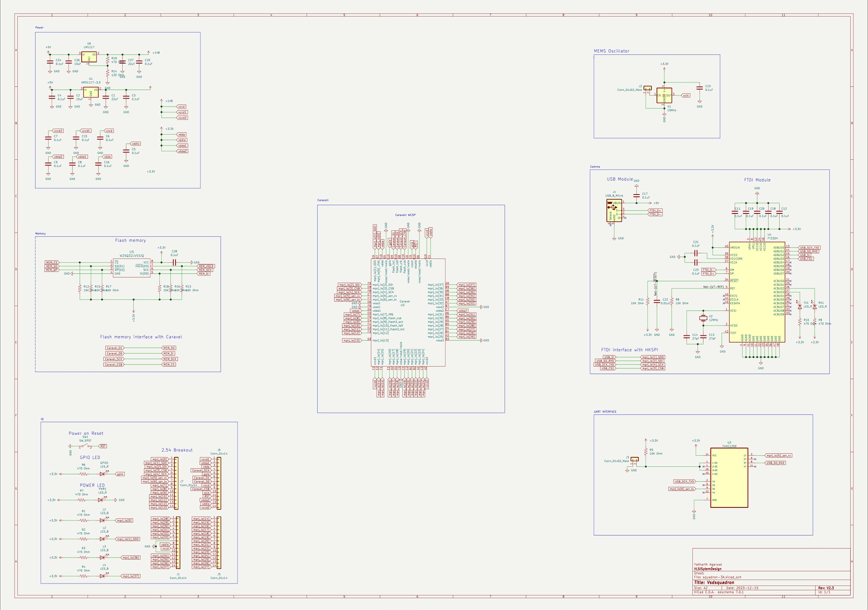
Task: Select the J7 Conn_01x14 connector
Action: pos(176,483)
